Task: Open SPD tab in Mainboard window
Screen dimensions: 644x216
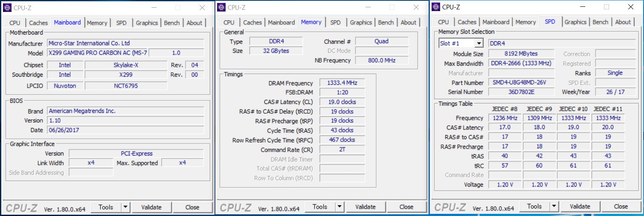Action: point(121,23)
